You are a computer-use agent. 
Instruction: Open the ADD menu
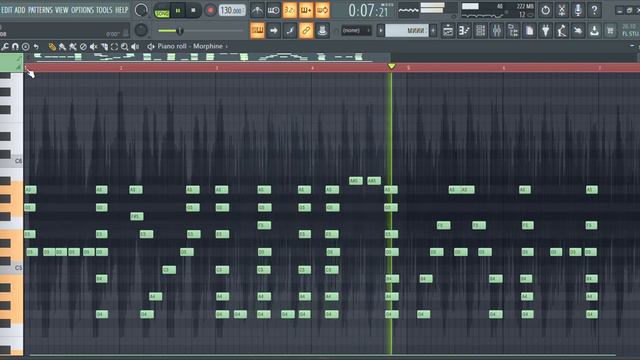[20, 10]
